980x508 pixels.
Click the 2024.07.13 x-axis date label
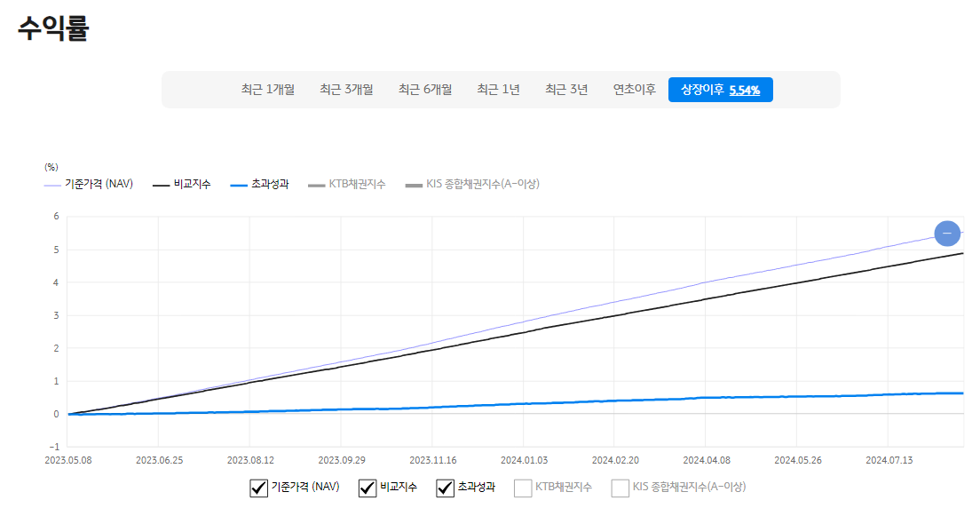pyautogui.click(x=889, y=460)
